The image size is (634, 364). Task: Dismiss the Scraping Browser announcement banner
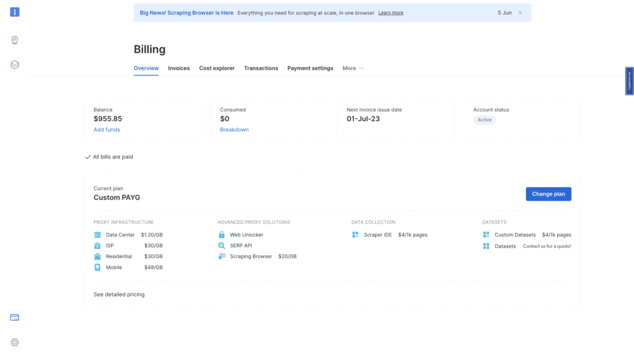[520, 12]
